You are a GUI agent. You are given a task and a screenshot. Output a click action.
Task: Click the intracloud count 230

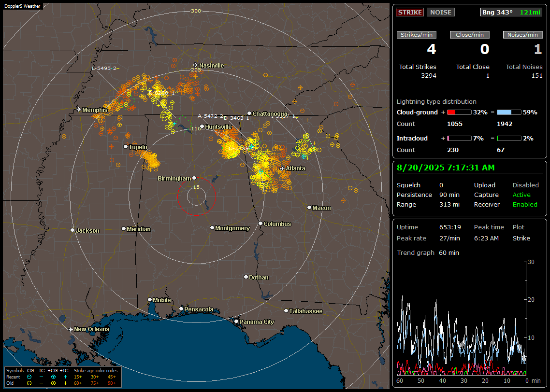coord(453,150)
